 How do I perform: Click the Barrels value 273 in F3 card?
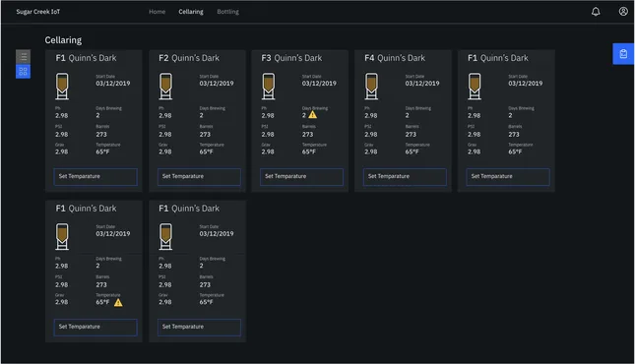click(308, 134)
